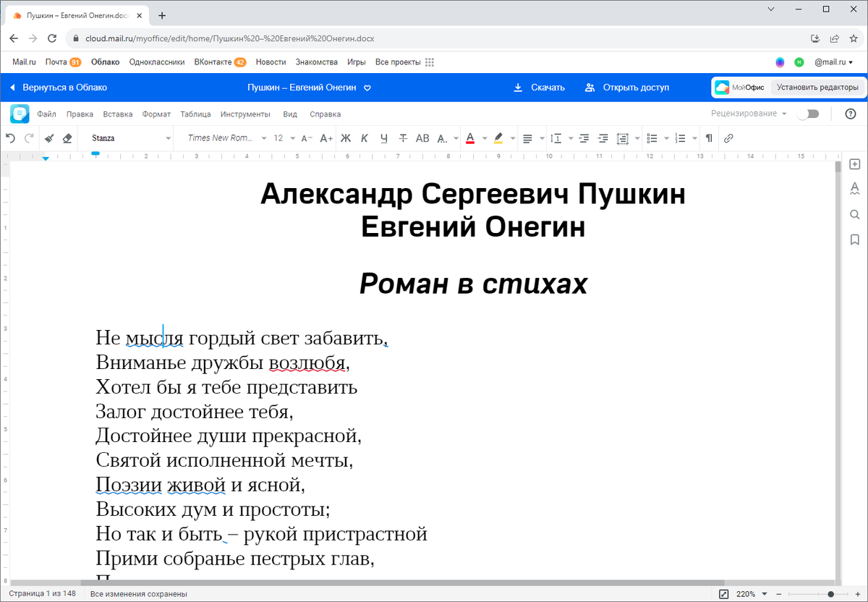
Task: Toggle italic formatting (К)
Action: point(365,137)
